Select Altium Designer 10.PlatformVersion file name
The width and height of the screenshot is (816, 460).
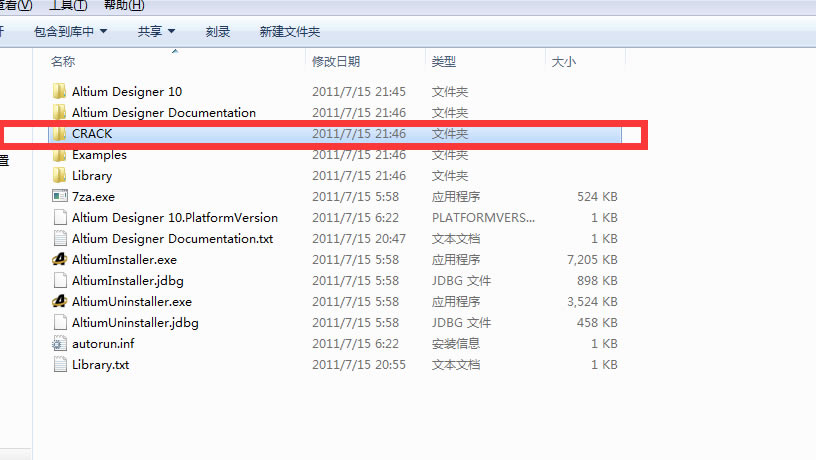click(175, 218)
